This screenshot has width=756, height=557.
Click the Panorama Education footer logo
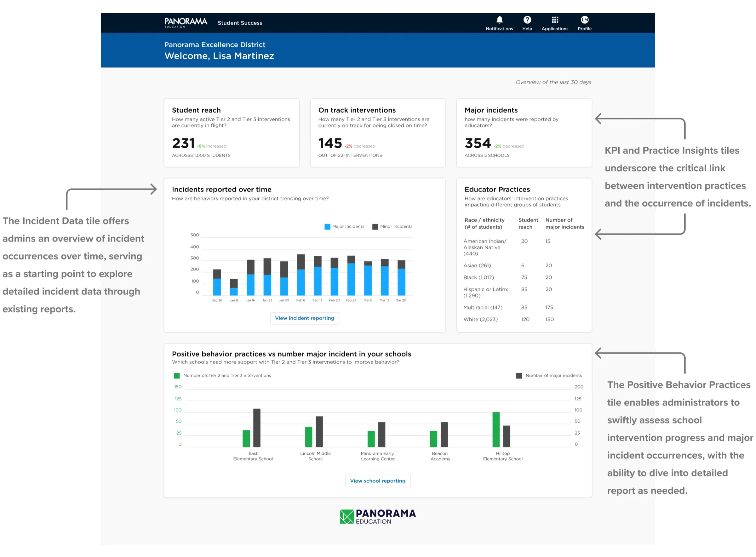point(377,516)
